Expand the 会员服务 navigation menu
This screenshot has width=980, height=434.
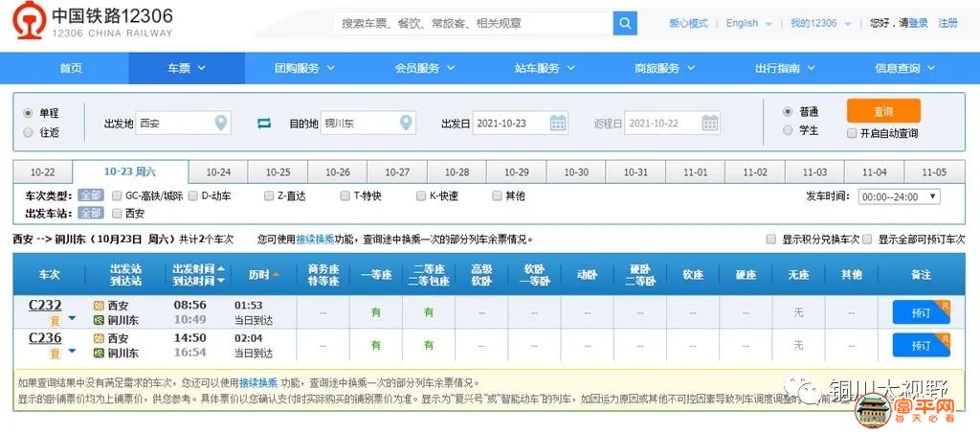coord(425,68)
